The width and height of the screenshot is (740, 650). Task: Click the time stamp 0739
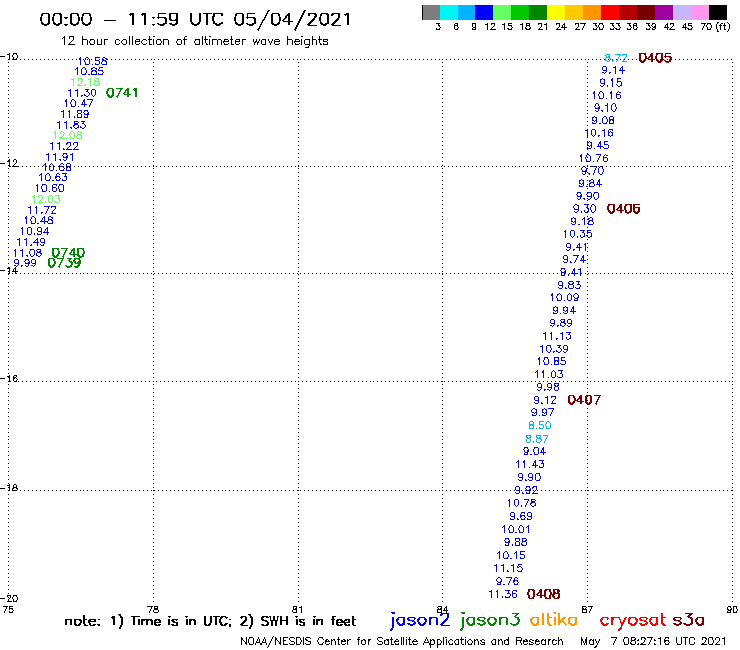(64, 263)
